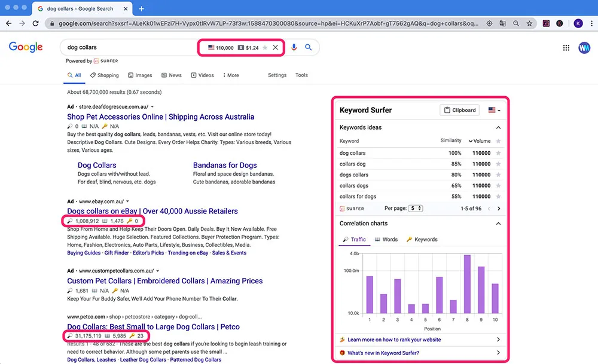Switch to the Shopping tab
The image size is (598, 364).
coord(105,75)
